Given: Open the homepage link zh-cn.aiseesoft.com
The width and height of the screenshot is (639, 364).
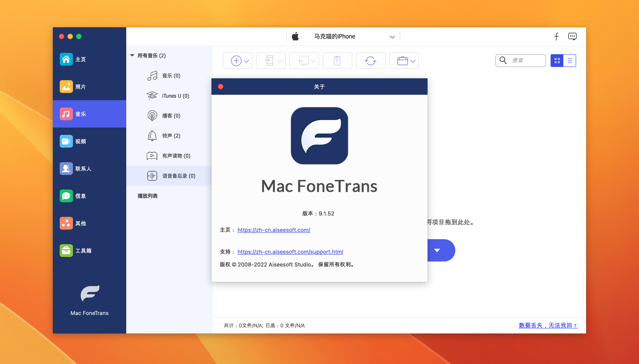Looking at the screenshot, I should pos(274,230).
